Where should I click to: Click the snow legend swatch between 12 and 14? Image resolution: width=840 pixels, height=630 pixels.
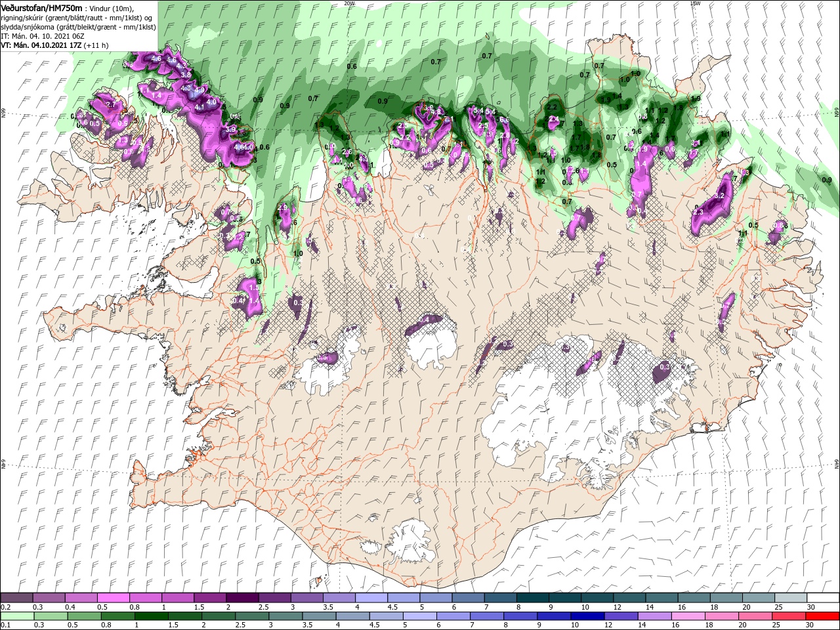[x=629, y=598]
